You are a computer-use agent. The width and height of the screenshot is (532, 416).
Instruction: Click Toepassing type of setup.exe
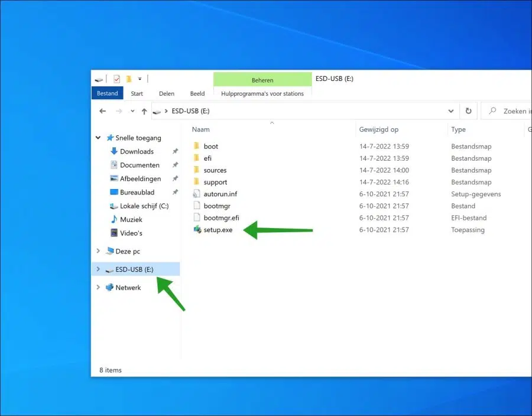tap(468, 229)
